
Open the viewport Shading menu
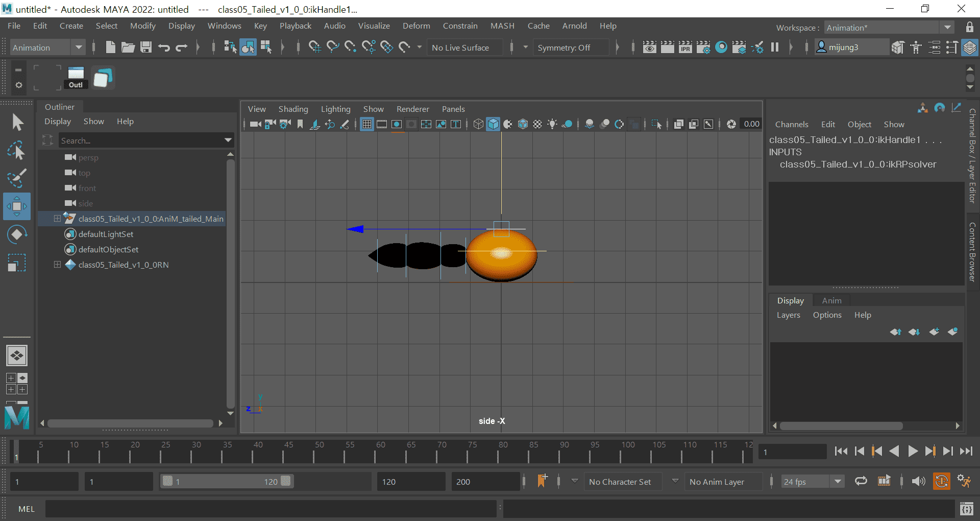tap(293, 109)
